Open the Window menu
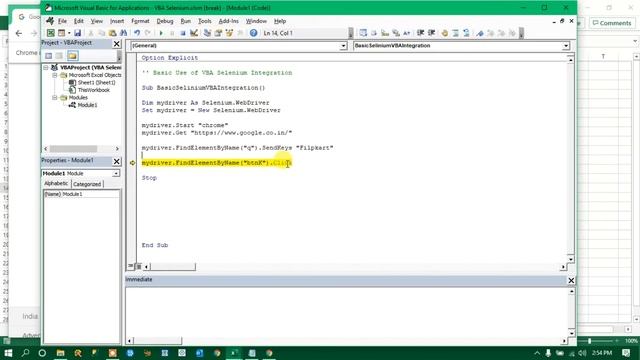 click(x=256, y=21)
